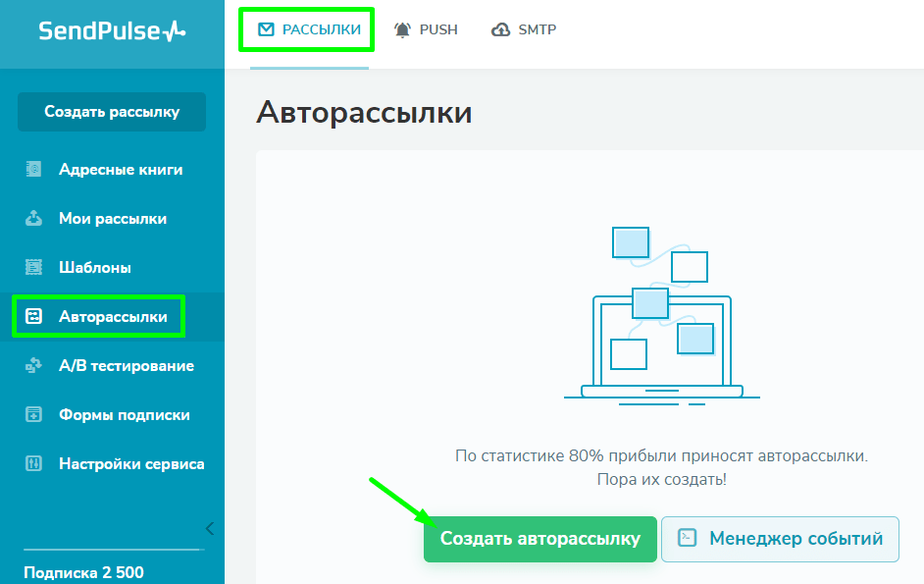Collapse the sidebar with the chevron

tap(210, 529)
